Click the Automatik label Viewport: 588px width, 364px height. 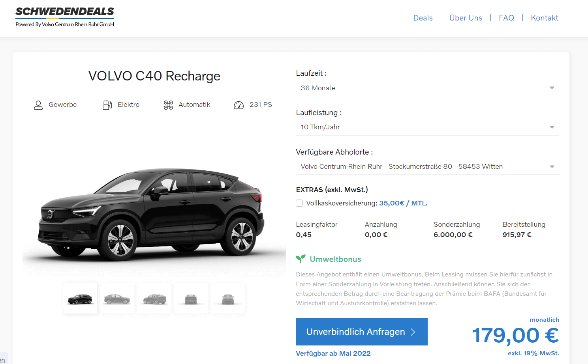(x=194, y=105)
